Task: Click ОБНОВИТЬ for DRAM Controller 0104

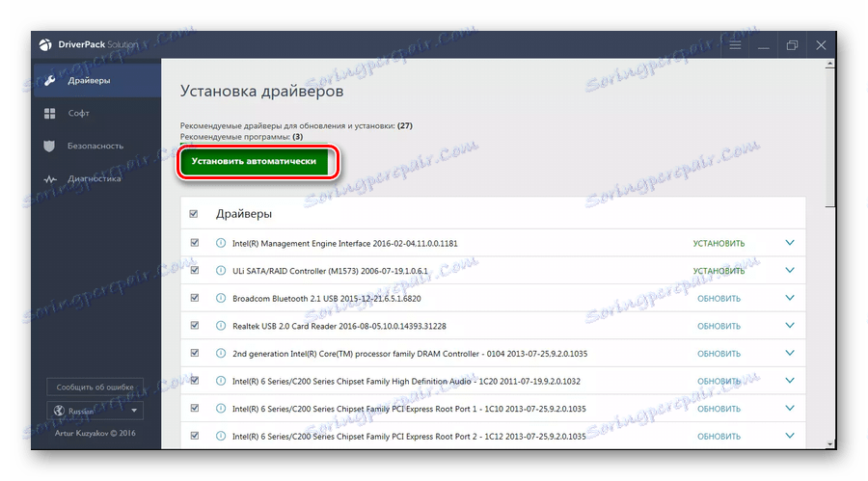Action: [719, 354]
